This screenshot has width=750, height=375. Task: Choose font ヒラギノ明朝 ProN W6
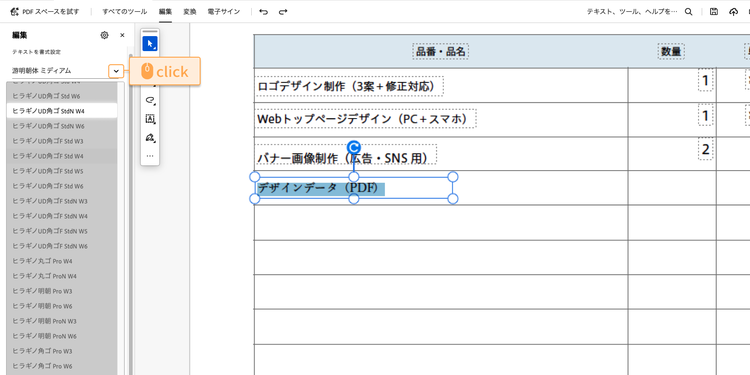coord(62,336)
